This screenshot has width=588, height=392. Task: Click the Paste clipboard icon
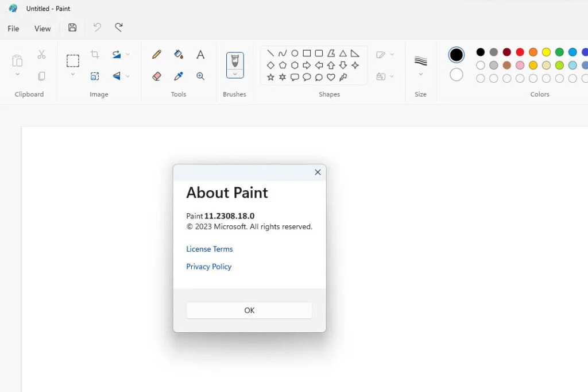(x=17, y=60)
